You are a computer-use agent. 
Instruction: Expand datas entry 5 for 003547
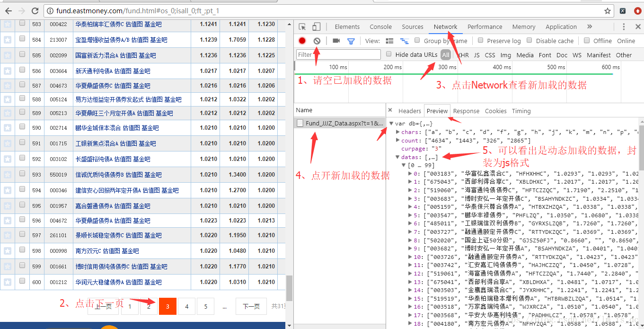click(410, 215)
